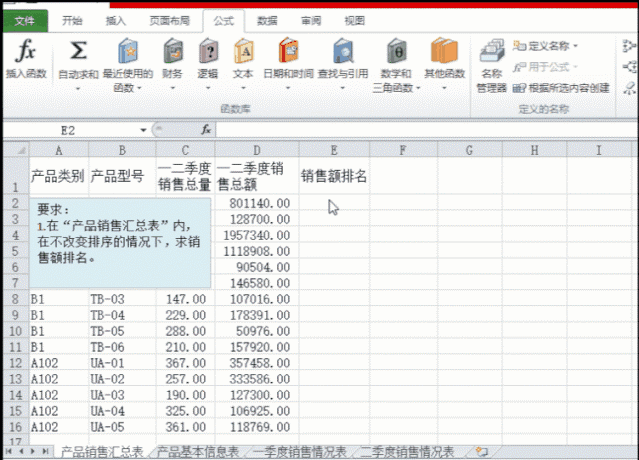
Task: Switch to the 产品基本信息表 sheet tab
Action: click(198, 451)
